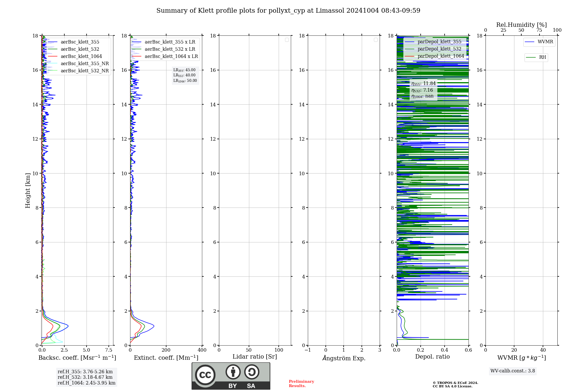This screenshot has height=392, width=577.
Task: Click the 'CC BY SA 4.0 License.' text
Action: 452,386
